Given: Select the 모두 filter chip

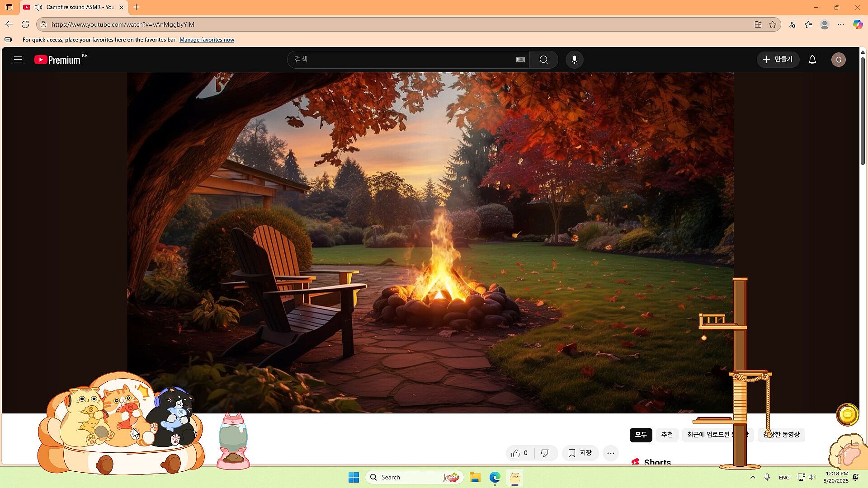Looking at the screenshot, I should [641, 435].
